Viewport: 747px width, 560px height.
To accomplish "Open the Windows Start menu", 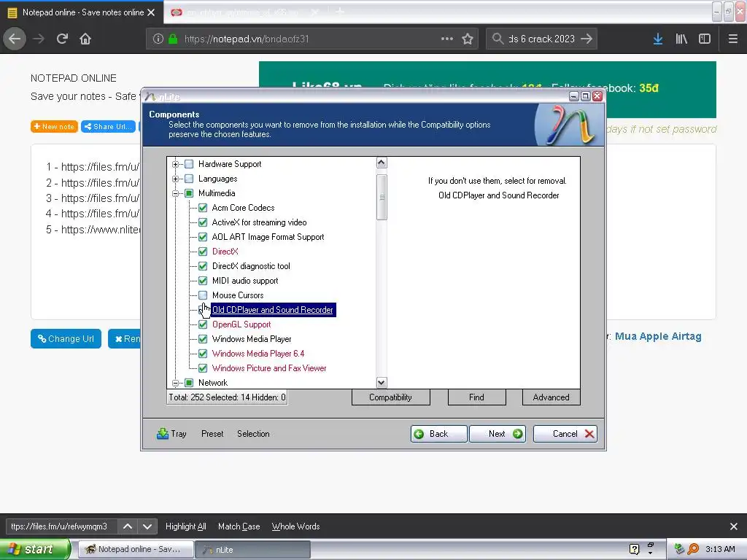I will 34,549.
